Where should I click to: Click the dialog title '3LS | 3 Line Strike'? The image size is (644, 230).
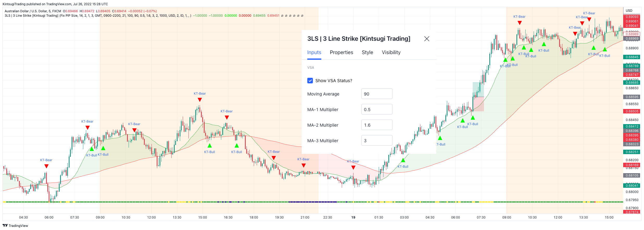359,39
